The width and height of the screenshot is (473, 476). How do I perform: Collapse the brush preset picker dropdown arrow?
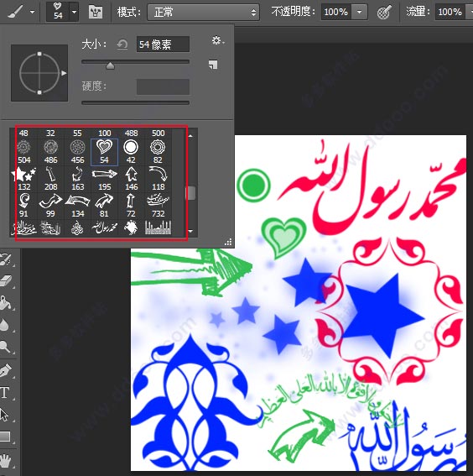point(74,12)
